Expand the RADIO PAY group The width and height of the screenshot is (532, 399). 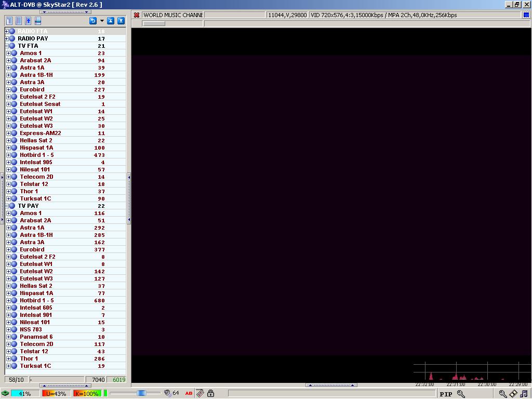(x=7, y=38)
